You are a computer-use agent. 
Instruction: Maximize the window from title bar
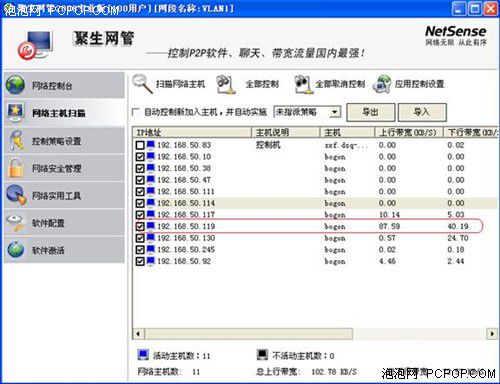coord(475,8)
